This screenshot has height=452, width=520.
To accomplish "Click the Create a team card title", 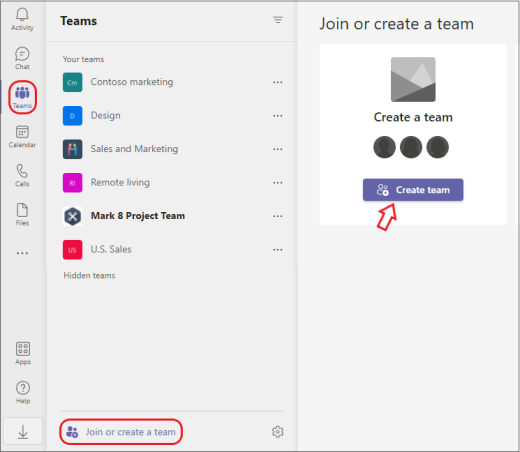I will click(x=413, y=117).
